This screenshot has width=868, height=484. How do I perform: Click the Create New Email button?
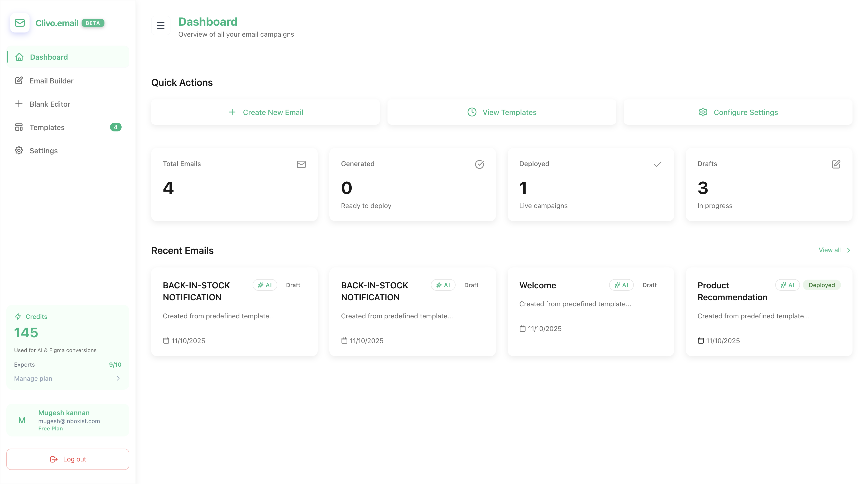265,112
